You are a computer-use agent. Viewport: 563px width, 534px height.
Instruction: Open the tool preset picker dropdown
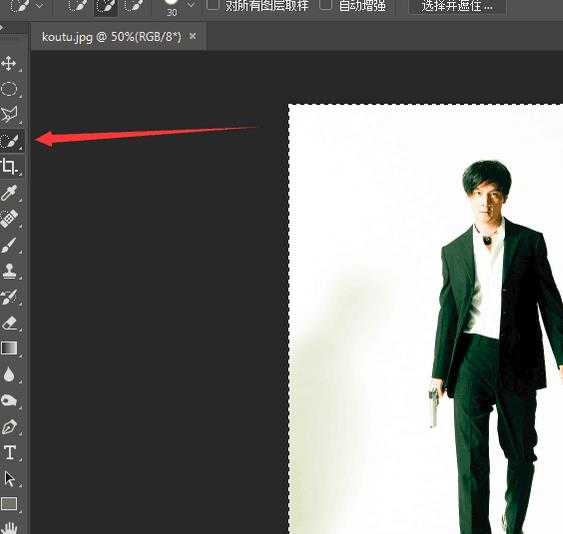(40, 5)
